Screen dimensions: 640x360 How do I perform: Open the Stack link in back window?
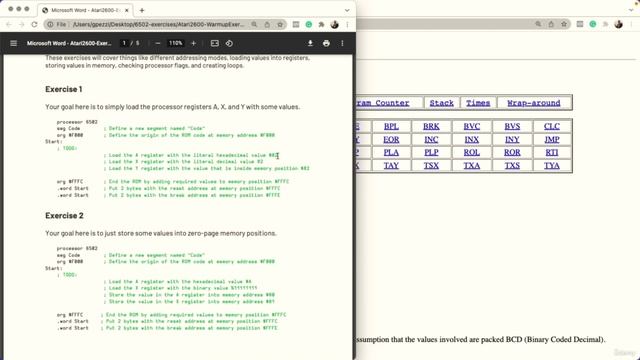click(x=442, y=103)
